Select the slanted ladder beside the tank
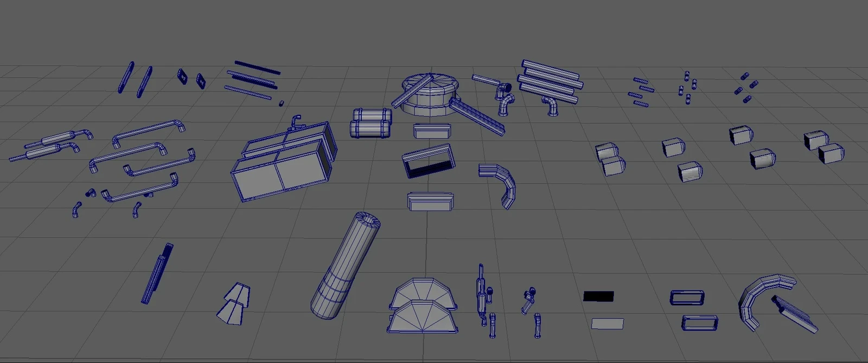The image size is (868, 363). click(x=477, y=117)
